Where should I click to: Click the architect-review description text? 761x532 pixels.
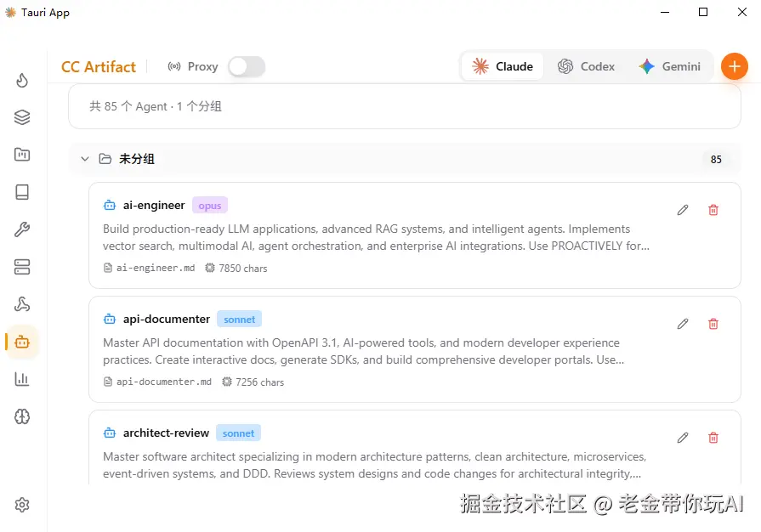(x=375, y=465)
